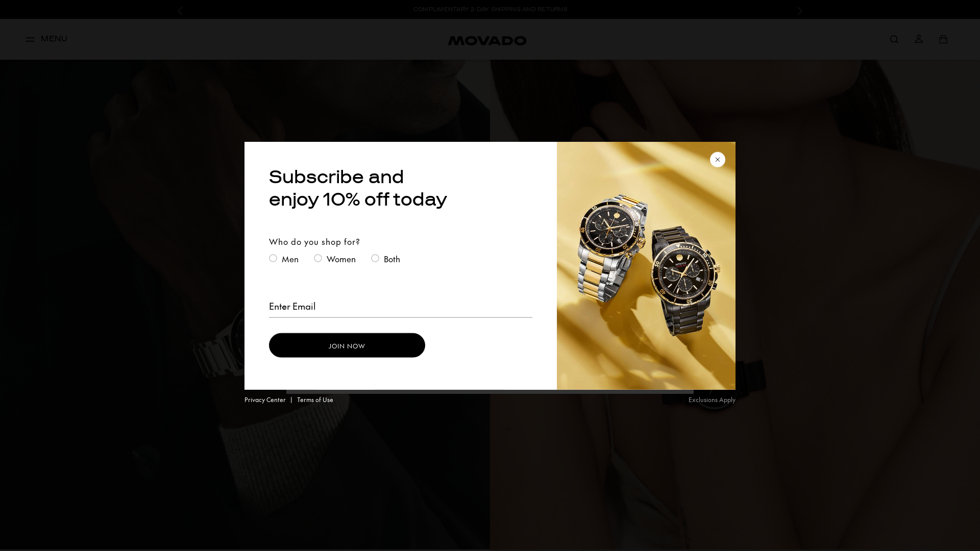This screenshot has width=980, height=551.
Task: Click the JOIN NOW button
Action: click(347, 345)
